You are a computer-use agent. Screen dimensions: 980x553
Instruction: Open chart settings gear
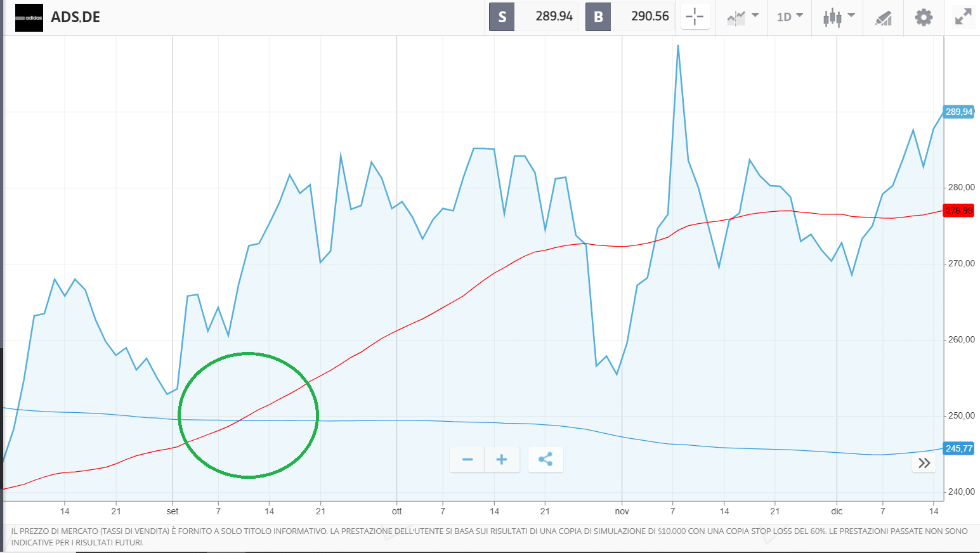tap(924, 17)
